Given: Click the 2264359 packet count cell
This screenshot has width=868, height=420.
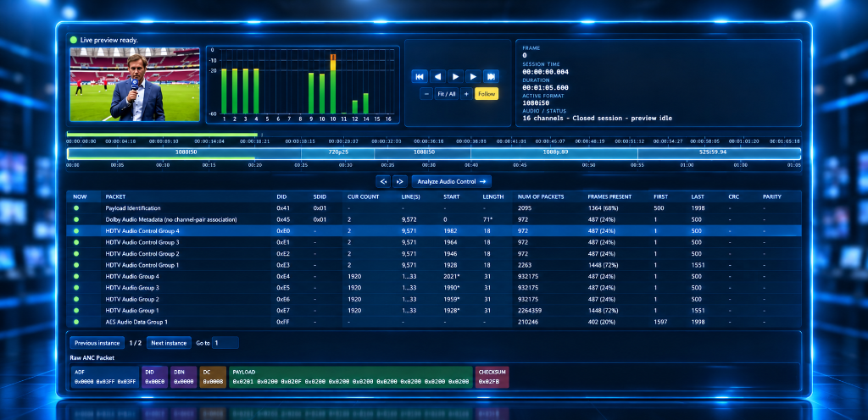Looking at the screenshot, I should 530,310.
